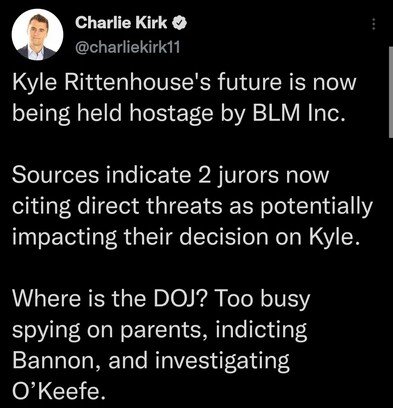Click the word "threats" in the tweet
The height and width of the screenshot is (408, 393).
click(x=184, y=206)
